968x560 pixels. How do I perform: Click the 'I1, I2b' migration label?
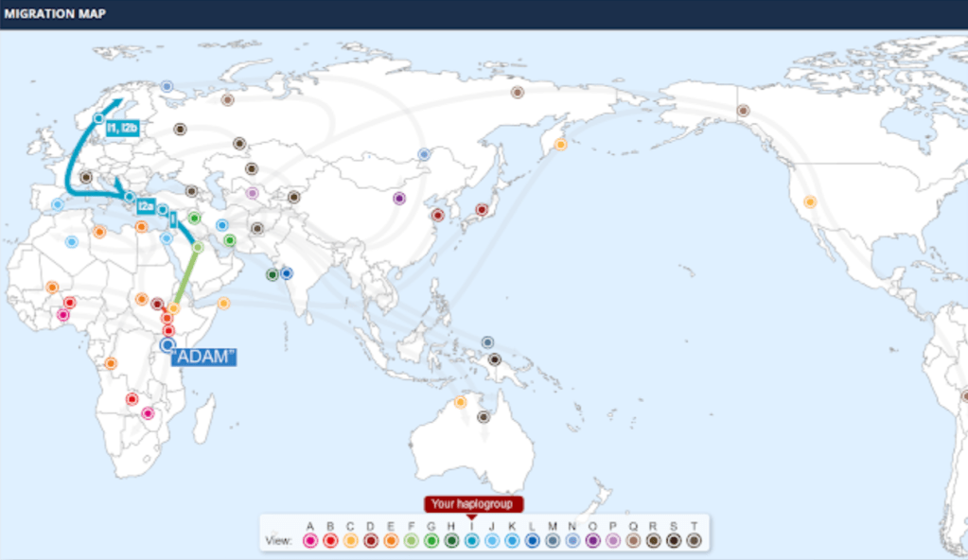point(123,128)
